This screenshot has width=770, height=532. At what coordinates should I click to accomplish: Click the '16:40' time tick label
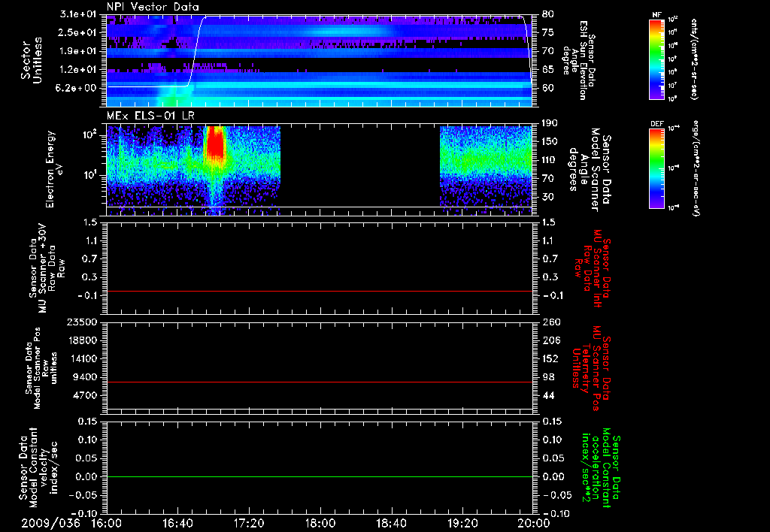pos(177,523)
